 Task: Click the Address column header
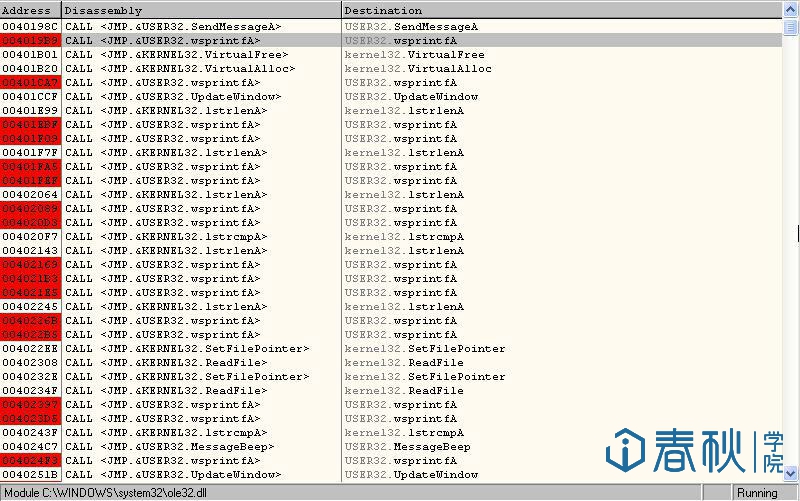point(30,10)
